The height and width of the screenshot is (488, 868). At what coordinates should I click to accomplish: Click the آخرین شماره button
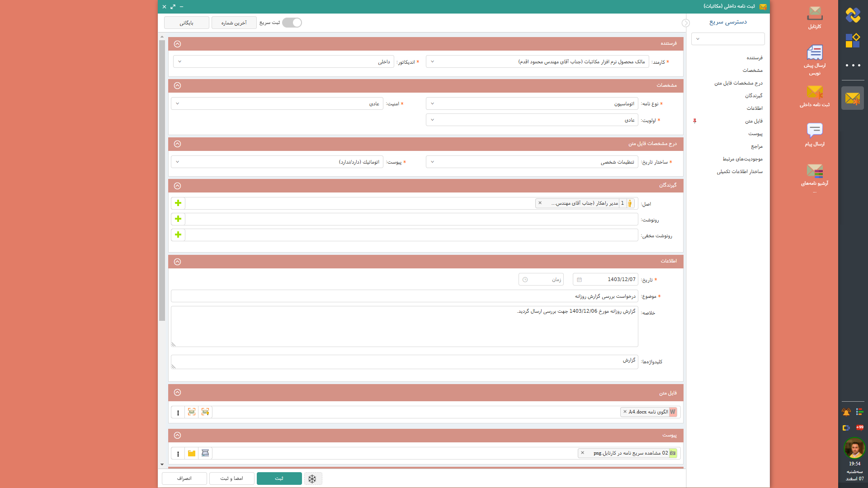point(234,23)
